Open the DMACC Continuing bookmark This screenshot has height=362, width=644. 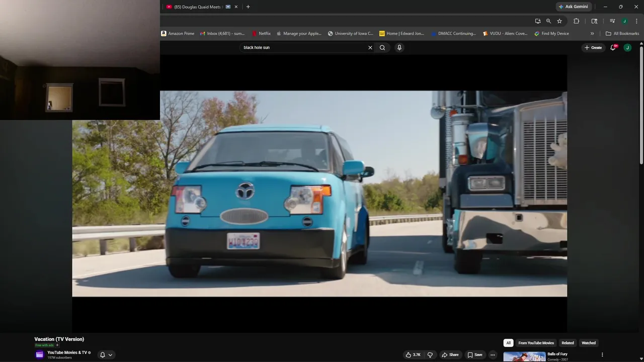click(x=453, y=34)
